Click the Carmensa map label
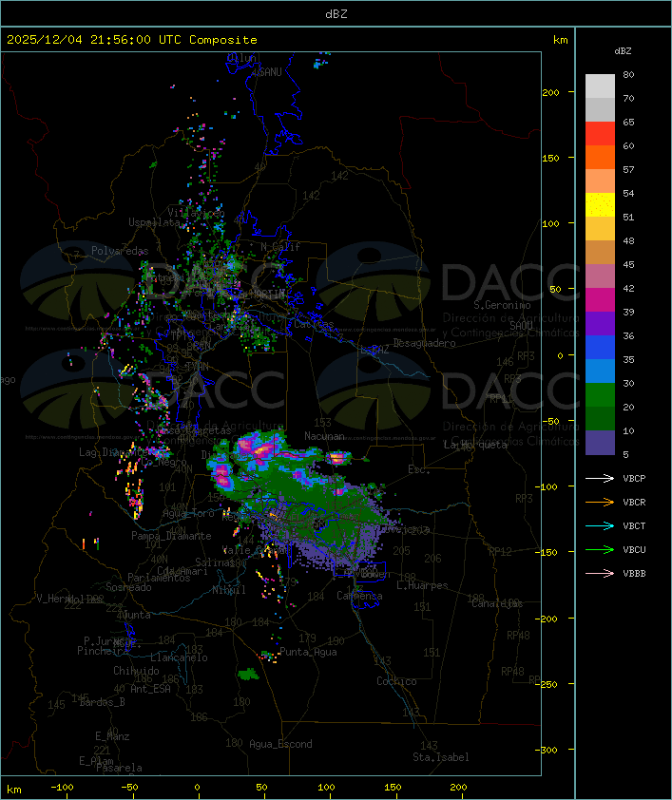 coord(359,596)
